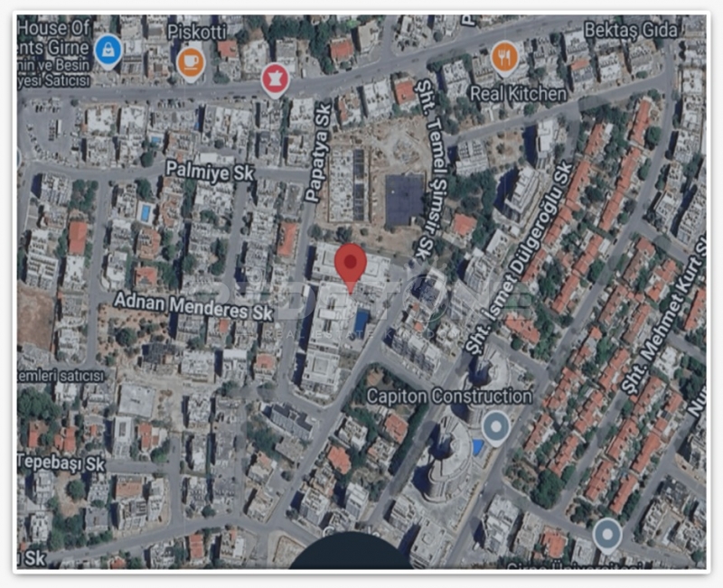Image resolution: width=723 pixels, height=588 pixels.
Task: Select the Tepebaşı Sk street label
Action: (x=61, y=463)
